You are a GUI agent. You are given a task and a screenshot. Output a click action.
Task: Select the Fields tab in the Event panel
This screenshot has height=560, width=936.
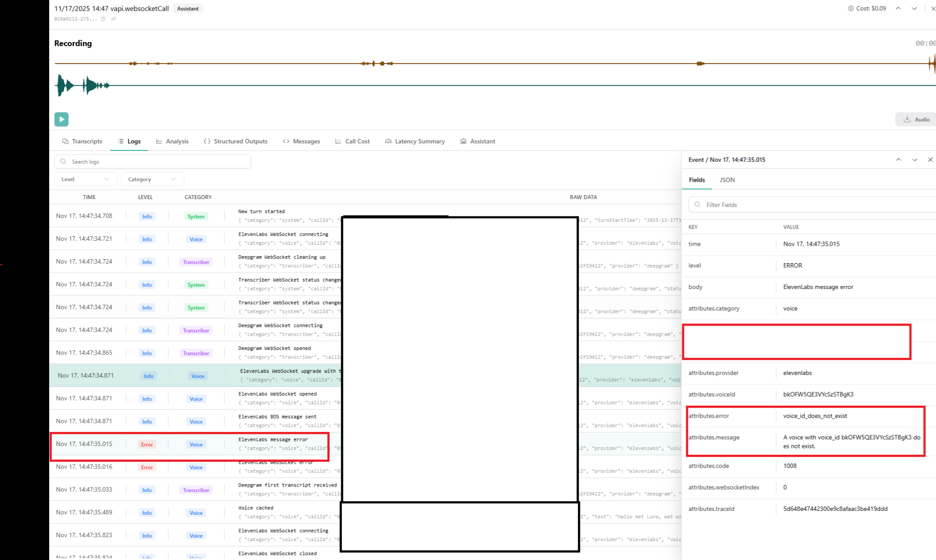point(697,180)
